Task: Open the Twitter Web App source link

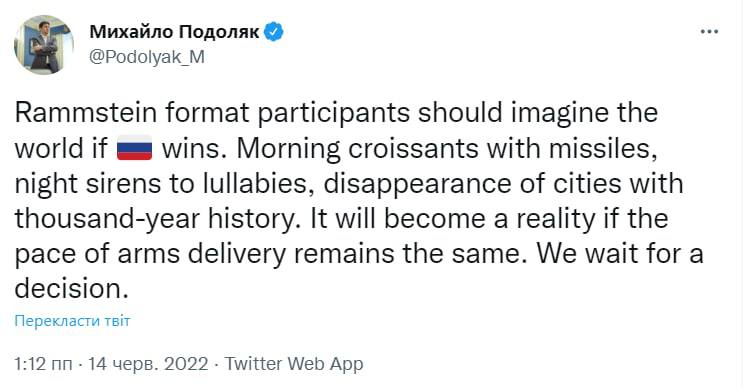Action: coord(294,364)
